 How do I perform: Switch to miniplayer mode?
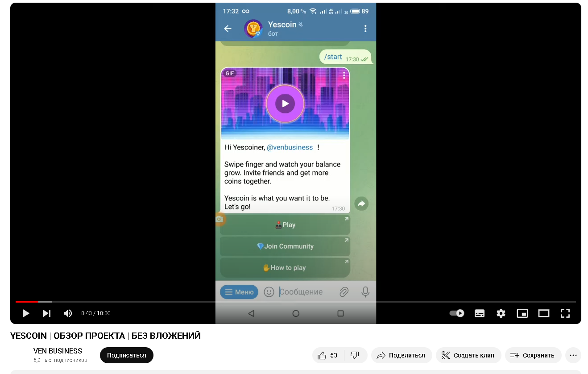coord(522,313)
